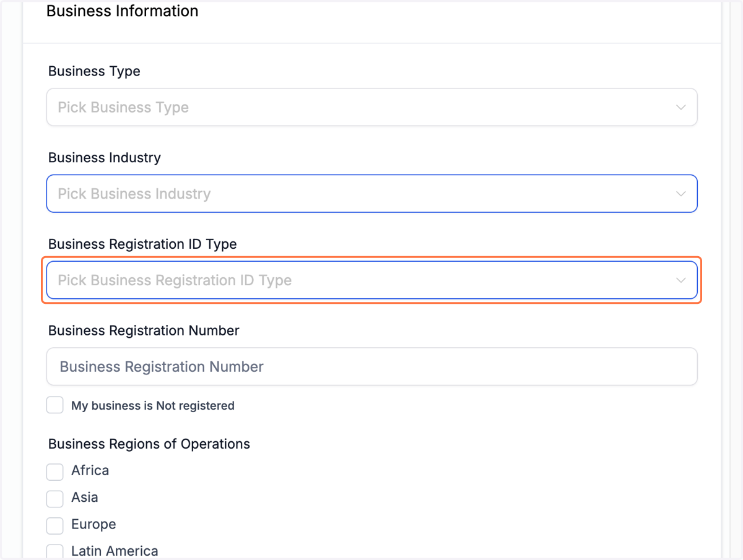Open the Pick Business Type dropdown
The image size is (743, 560).
pyautogui.click(x=371, y=107)
